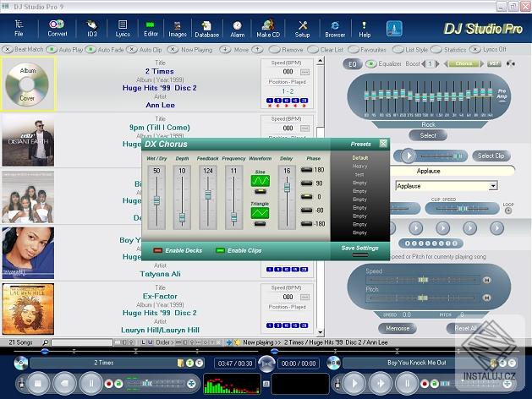Open the Lyrics toolbar icon
The width and height of the screenshot is (532, 399).
pyautogui.click(x=122, y=28)
